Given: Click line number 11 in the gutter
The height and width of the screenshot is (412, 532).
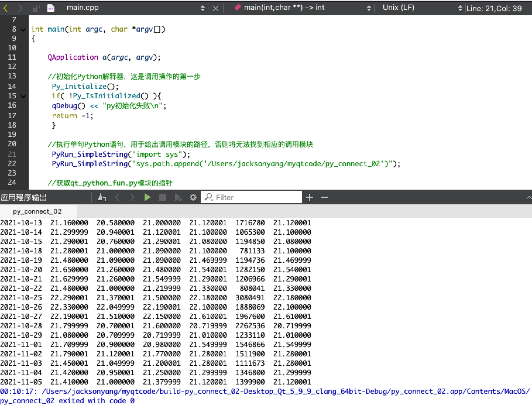Looking at the screenshot, I should [12, 57].
